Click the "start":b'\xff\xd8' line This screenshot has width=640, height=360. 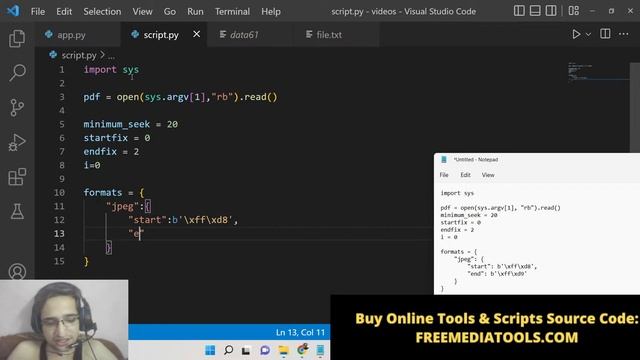183,220
